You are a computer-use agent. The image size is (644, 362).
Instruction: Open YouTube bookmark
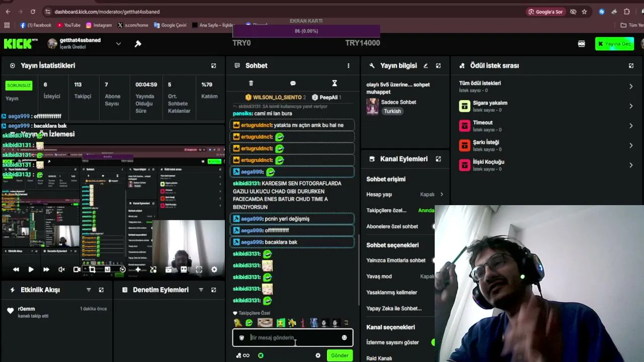click(69, 25)
